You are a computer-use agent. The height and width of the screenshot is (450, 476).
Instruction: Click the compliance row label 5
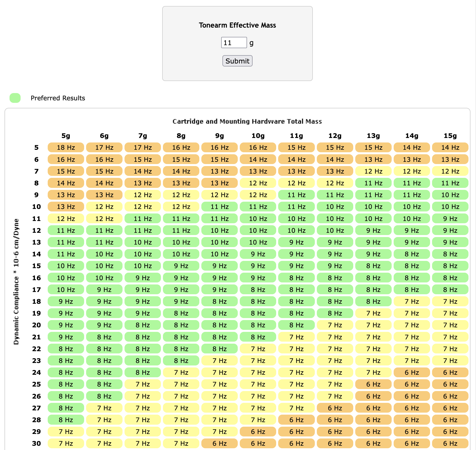[x=36, y=147]
